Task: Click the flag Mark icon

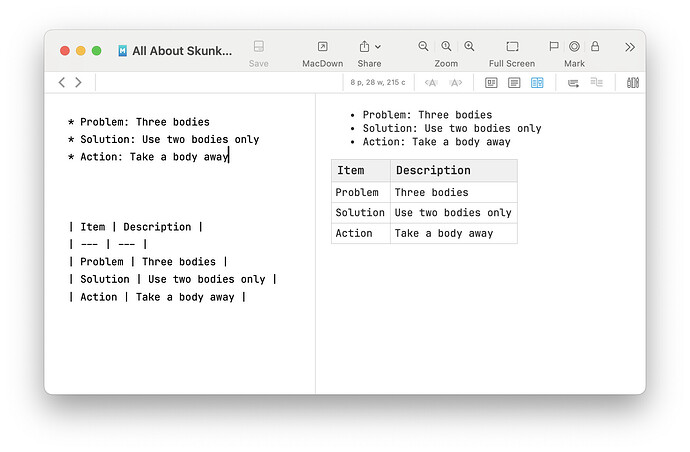Action: click(553, 47)
